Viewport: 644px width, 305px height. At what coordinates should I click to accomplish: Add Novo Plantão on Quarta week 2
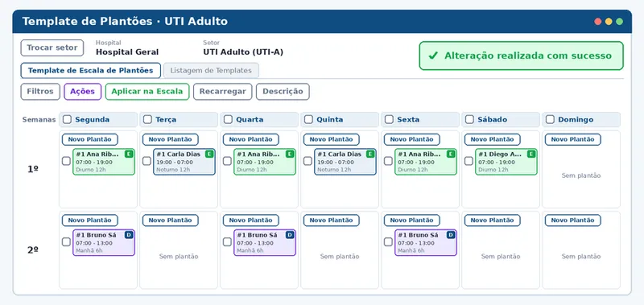click(251, 221)
